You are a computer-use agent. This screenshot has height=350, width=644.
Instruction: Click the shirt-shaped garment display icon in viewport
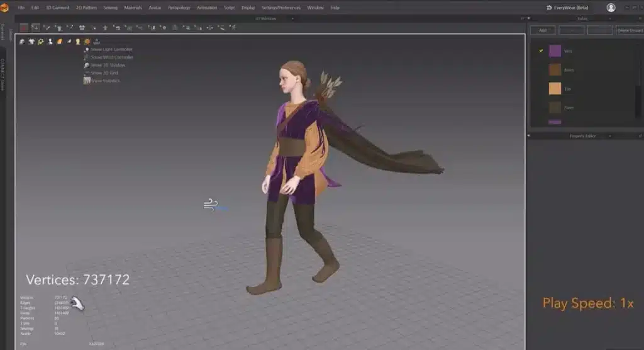[x=31, y=42]
